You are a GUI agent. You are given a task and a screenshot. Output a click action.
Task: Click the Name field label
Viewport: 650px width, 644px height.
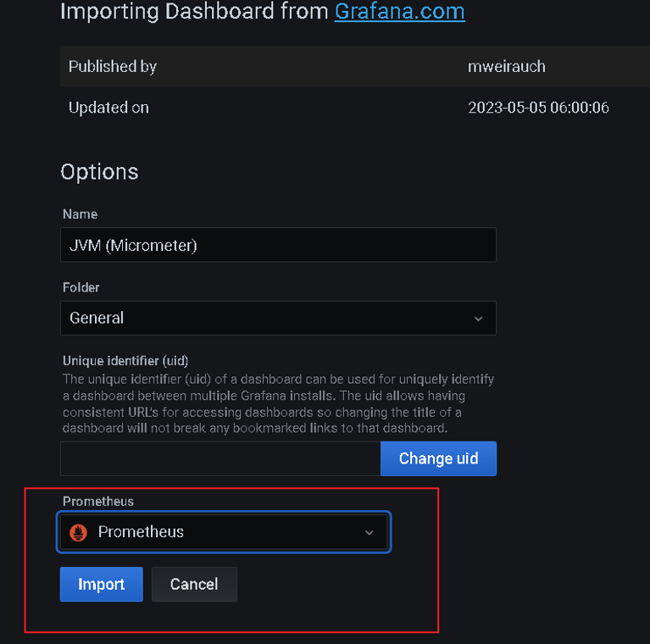coord(80,214)
